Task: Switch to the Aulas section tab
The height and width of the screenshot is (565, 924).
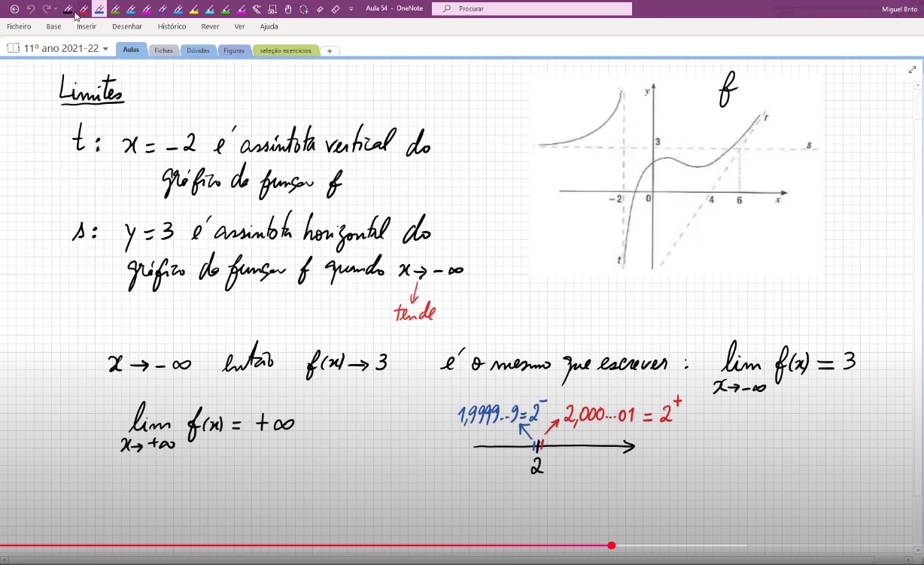Action: click(x=132, y=50)
